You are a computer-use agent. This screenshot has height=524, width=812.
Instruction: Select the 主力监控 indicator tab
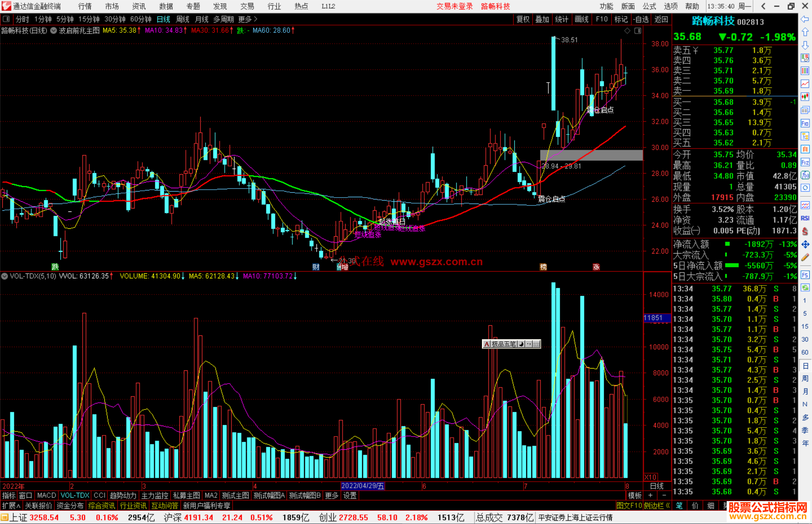[x=155, y=495]
